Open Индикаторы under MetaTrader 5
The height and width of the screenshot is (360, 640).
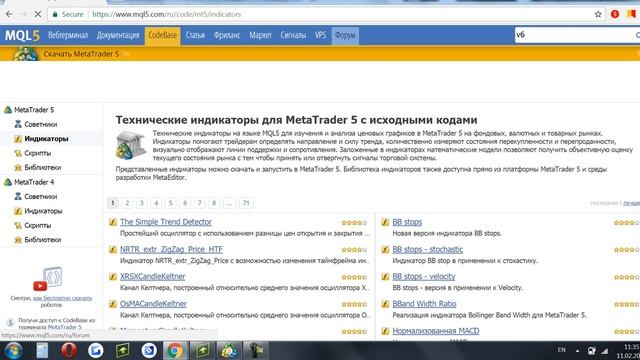[46, 139]
